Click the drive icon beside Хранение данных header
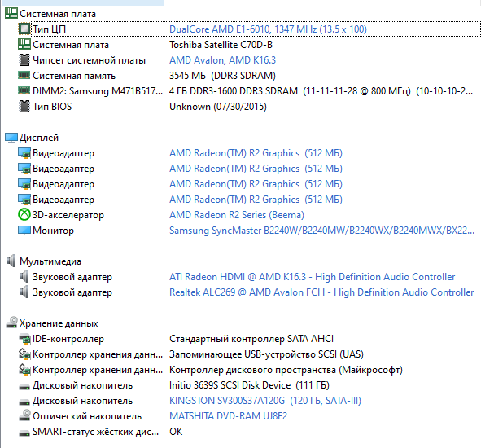This screenshot has height=448, width=494. [x=11, y=323]
